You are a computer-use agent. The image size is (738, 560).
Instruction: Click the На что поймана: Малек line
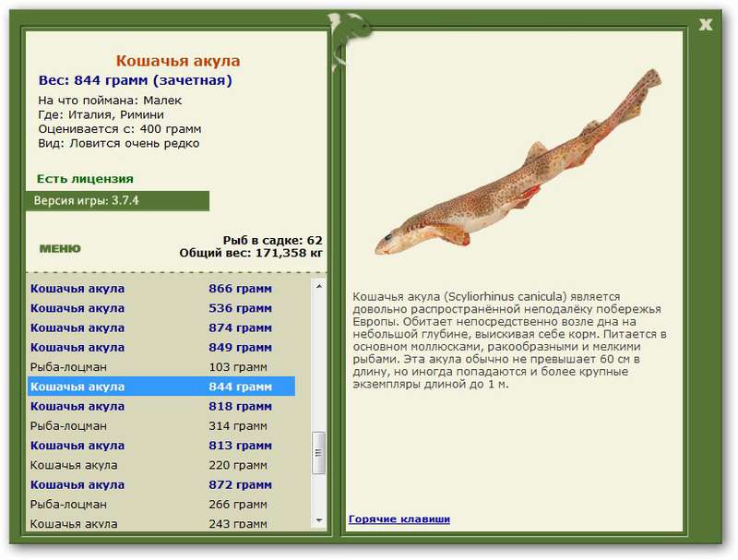[x=110, y=101]
